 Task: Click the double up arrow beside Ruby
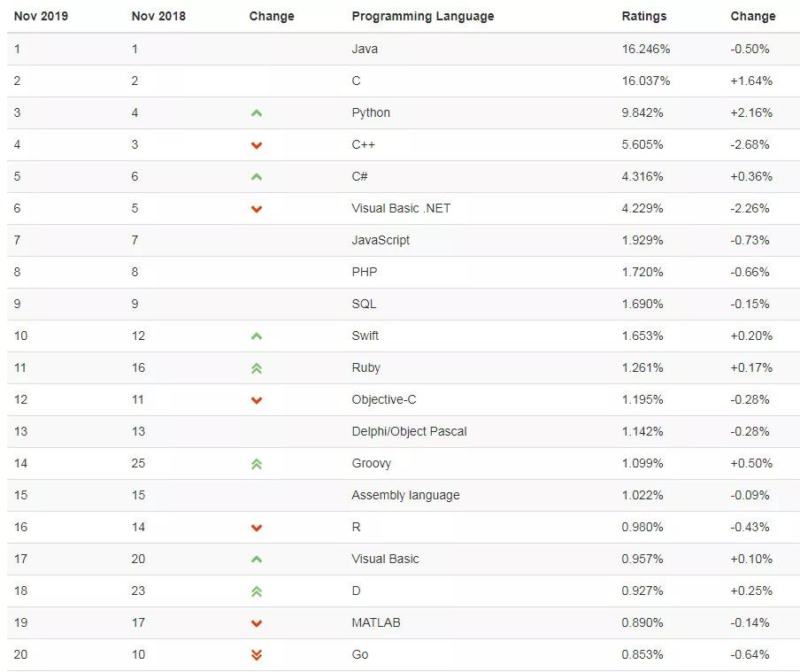point(257,368)
